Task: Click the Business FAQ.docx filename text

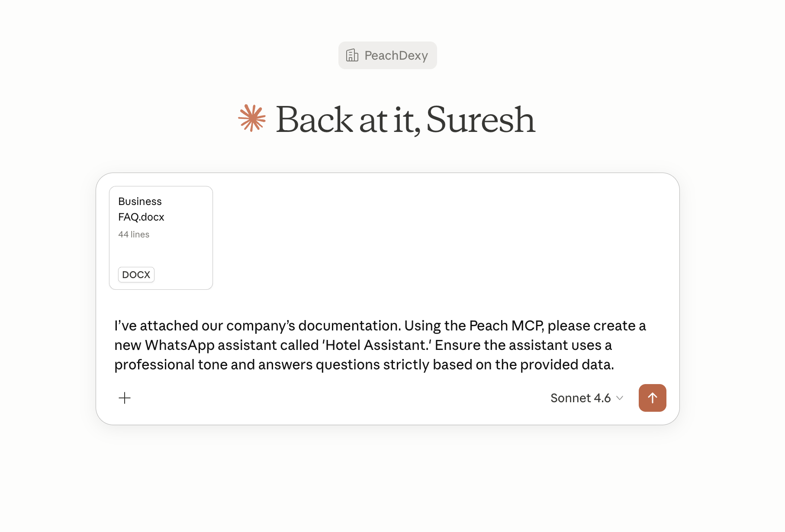Action: (141, 209)
